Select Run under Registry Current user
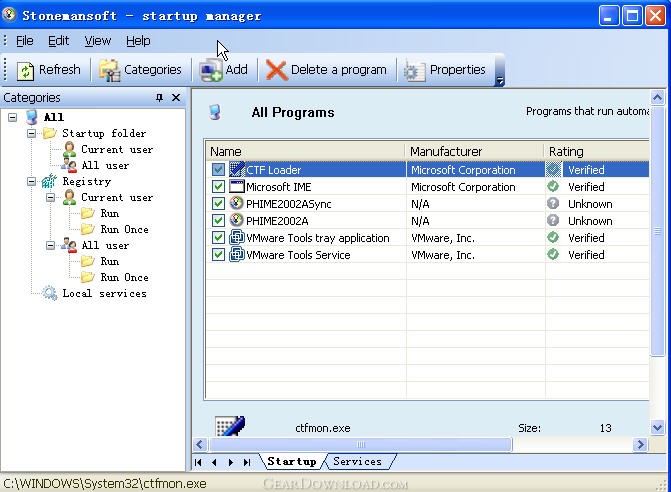The image size is (671, 492). click(x=110, y=213)
